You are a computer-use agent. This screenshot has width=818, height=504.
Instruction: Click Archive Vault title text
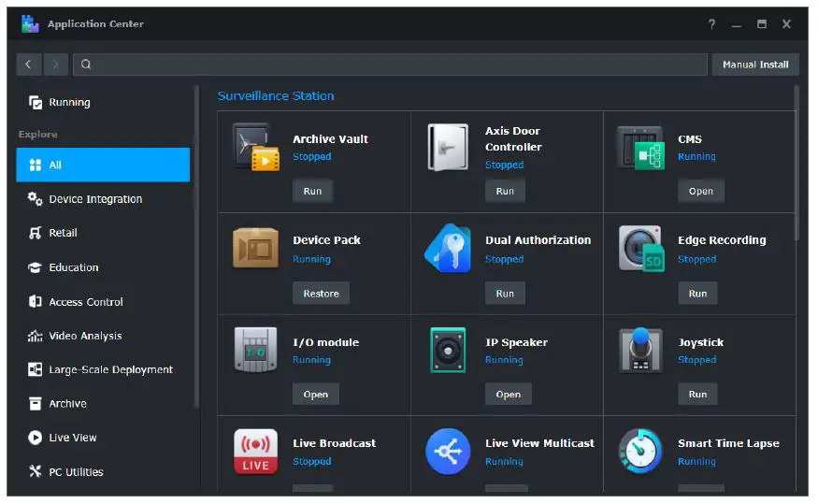(330, 138)
